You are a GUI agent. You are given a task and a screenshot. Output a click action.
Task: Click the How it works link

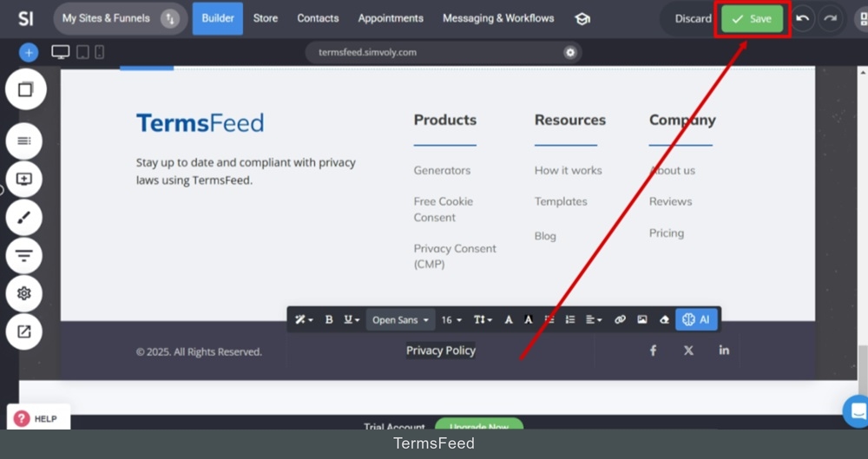click(x=568, y=171)
